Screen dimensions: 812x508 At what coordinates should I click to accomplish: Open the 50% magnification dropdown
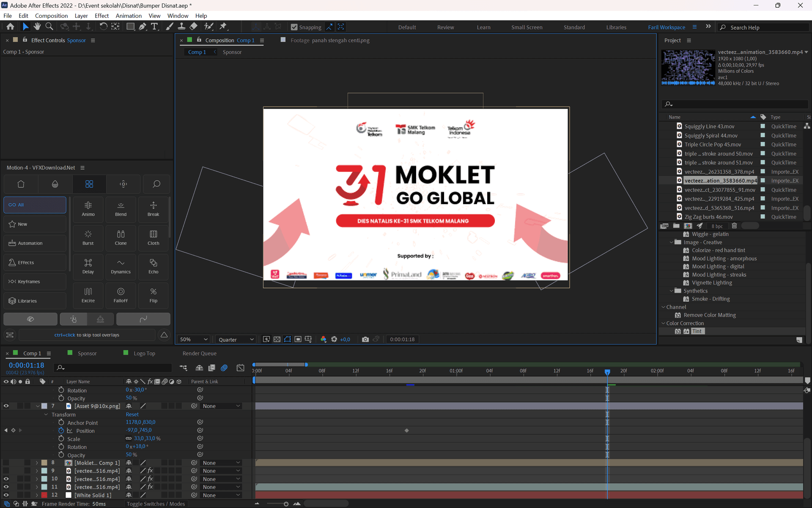[x=194, y=339]
